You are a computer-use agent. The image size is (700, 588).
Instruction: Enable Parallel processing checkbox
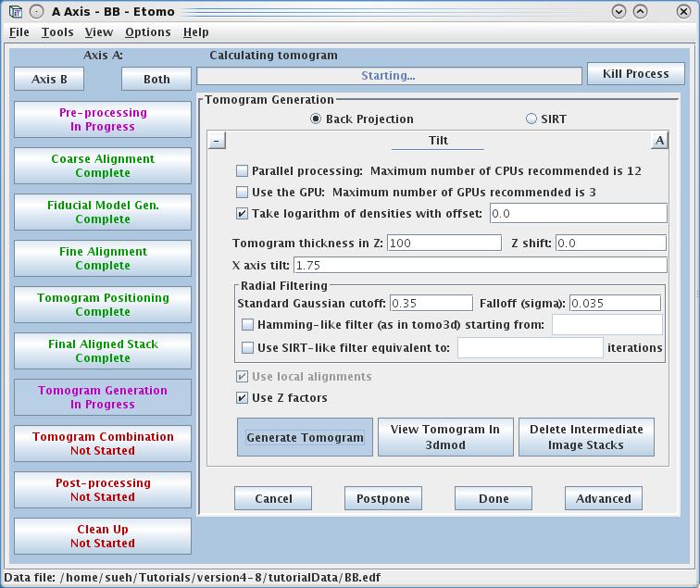pos(242,171)
